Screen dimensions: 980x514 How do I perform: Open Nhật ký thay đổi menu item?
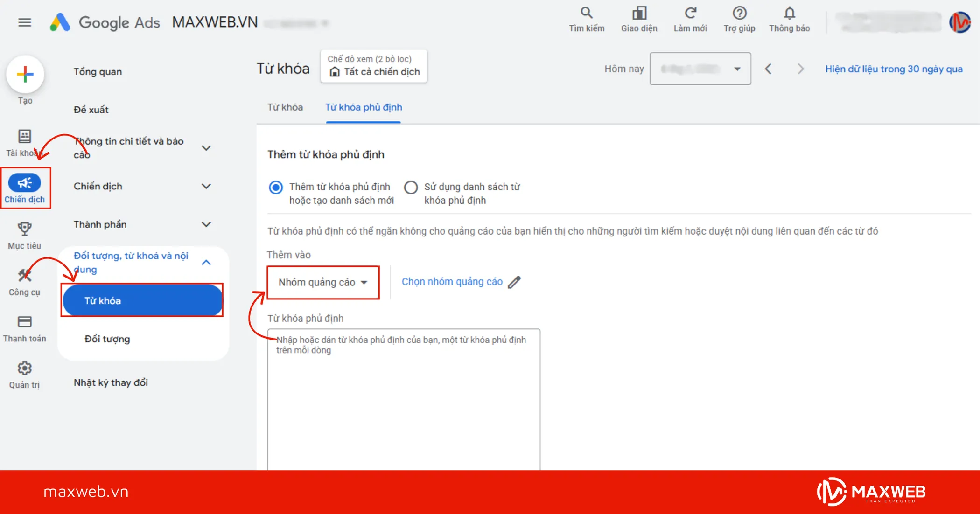[111, 382]
